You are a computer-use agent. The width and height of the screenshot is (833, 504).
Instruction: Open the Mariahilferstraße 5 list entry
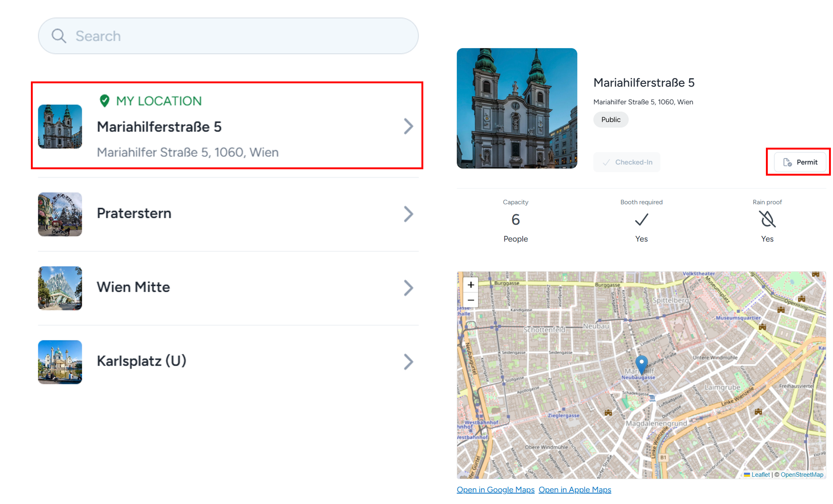227,125
